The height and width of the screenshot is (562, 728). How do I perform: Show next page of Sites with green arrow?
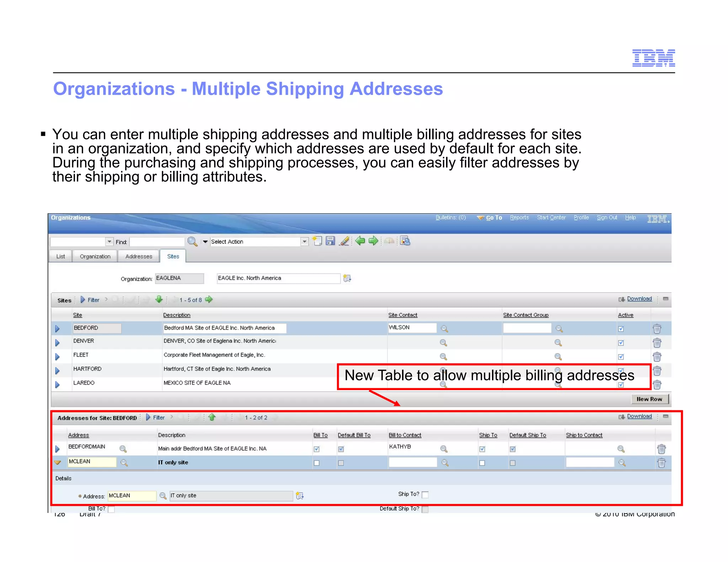point(209,299)
